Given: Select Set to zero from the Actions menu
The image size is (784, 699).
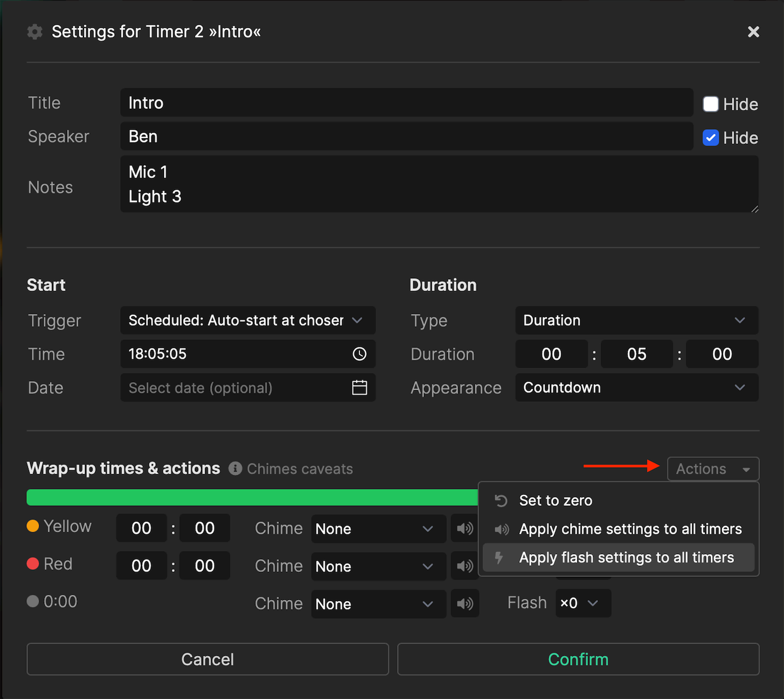Looking at the screenshot, I should 556,500.
